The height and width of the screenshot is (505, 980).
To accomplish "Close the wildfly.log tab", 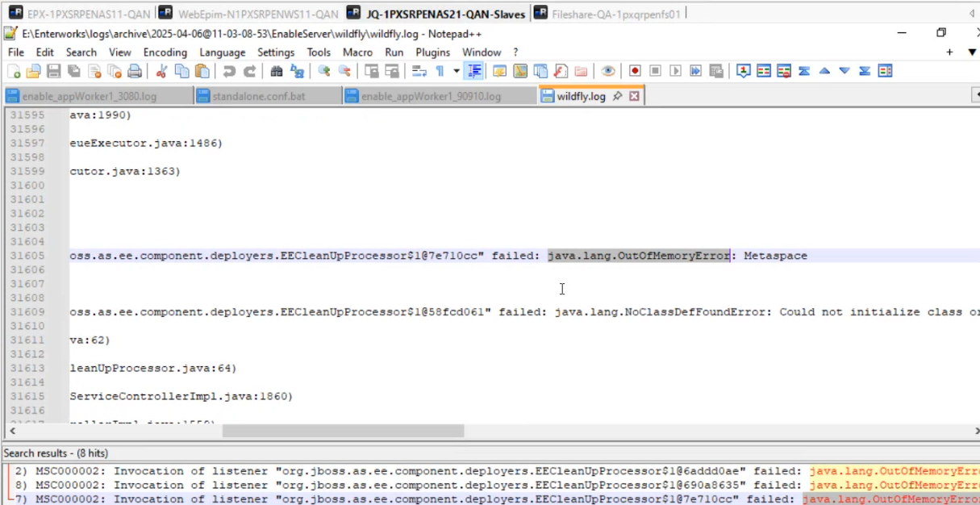I will tap(634, 96).
